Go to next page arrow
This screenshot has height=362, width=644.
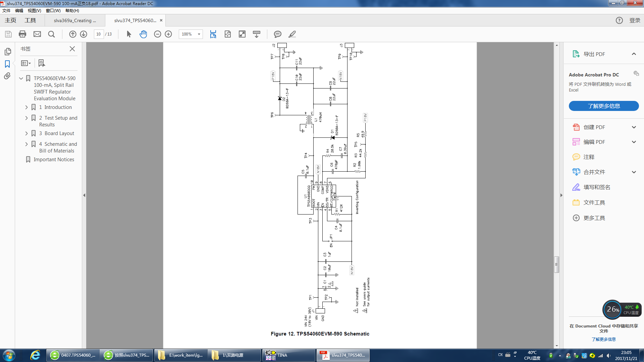84,34
